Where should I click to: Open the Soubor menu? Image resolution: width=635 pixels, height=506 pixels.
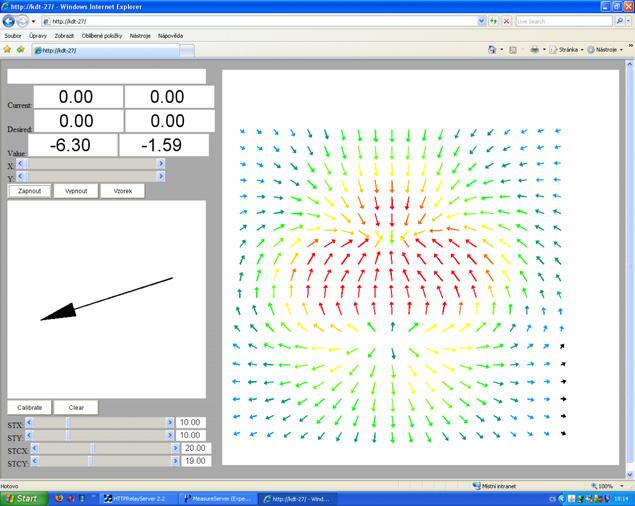pyautogui.click(x=13, y=36)
